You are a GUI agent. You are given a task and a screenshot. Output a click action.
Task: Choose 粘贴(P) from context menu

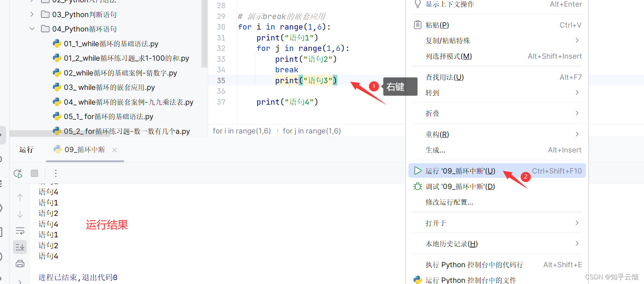click(x=497, y=25)
